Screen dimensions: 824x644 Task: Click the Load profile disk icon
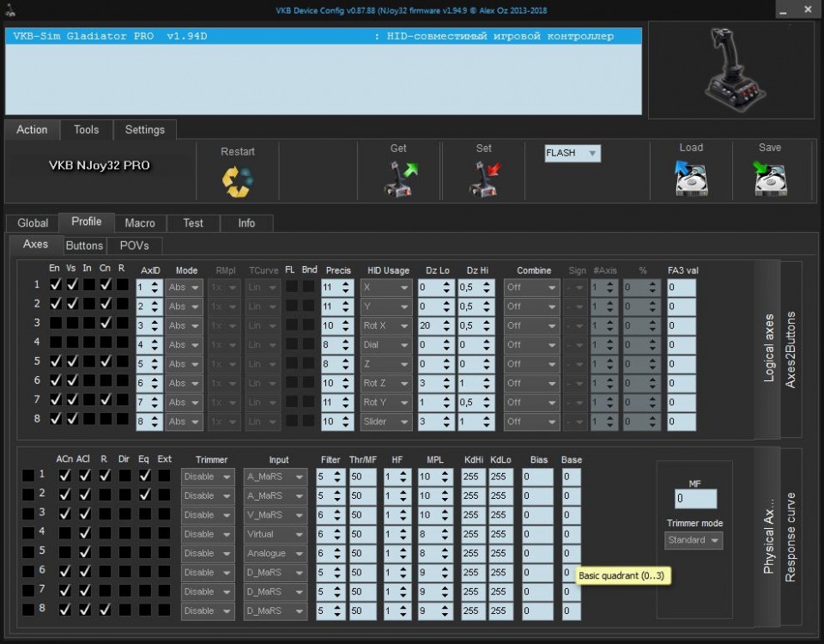tap(691, 179)
